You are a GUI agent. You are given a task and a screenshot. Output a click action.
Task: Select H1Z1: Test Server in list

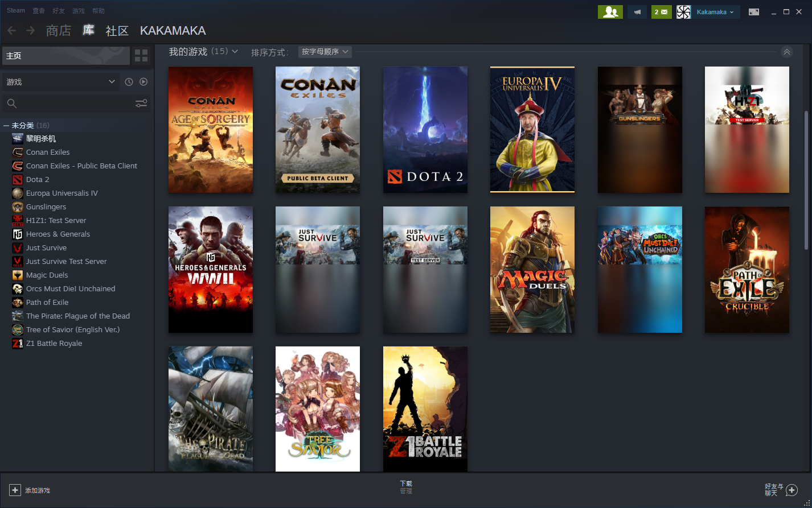[56, 220]
